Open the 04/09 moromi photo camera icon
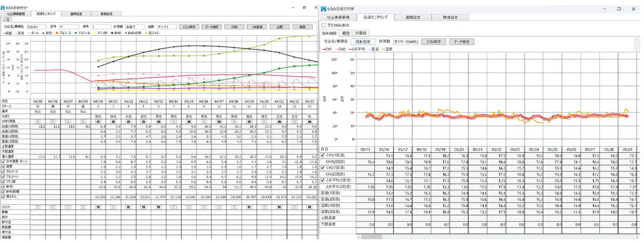This screenshot has width=644, height=243. [x=99, y=121]
